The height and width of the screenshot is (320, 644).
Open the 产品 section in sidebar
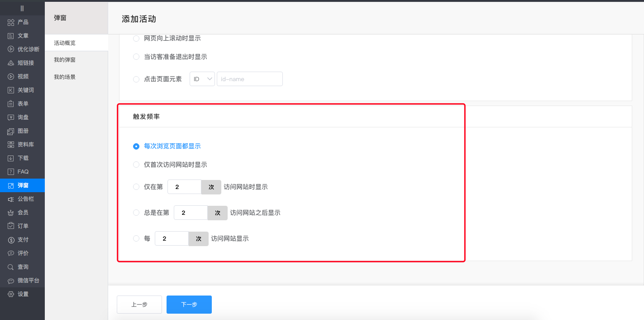(22, 22)
